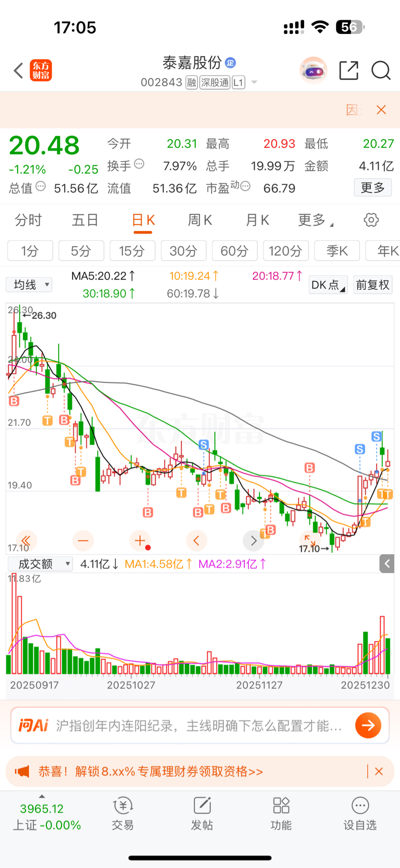Select the 30分 period button

(183, 251)
